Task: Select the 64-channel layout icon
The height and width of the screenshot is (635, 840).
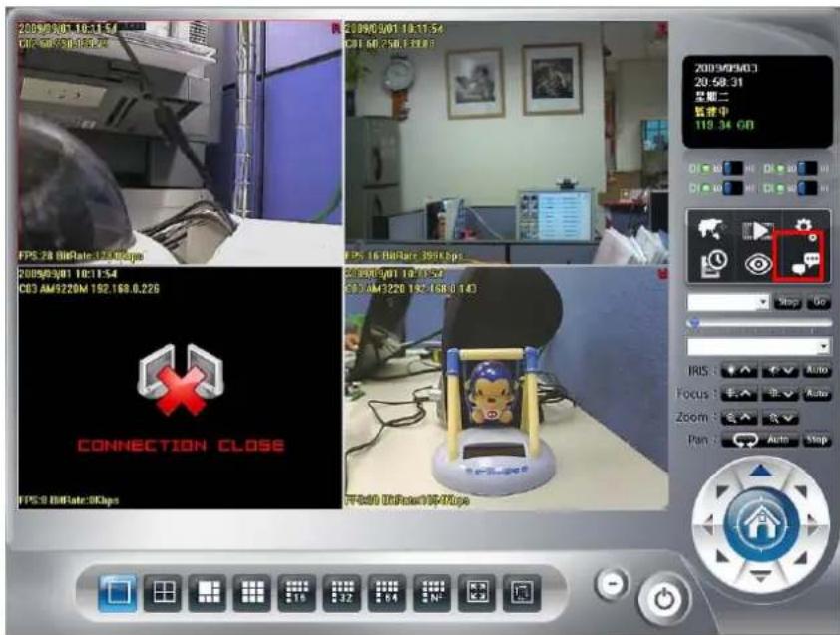Action: tap(387, 593)
